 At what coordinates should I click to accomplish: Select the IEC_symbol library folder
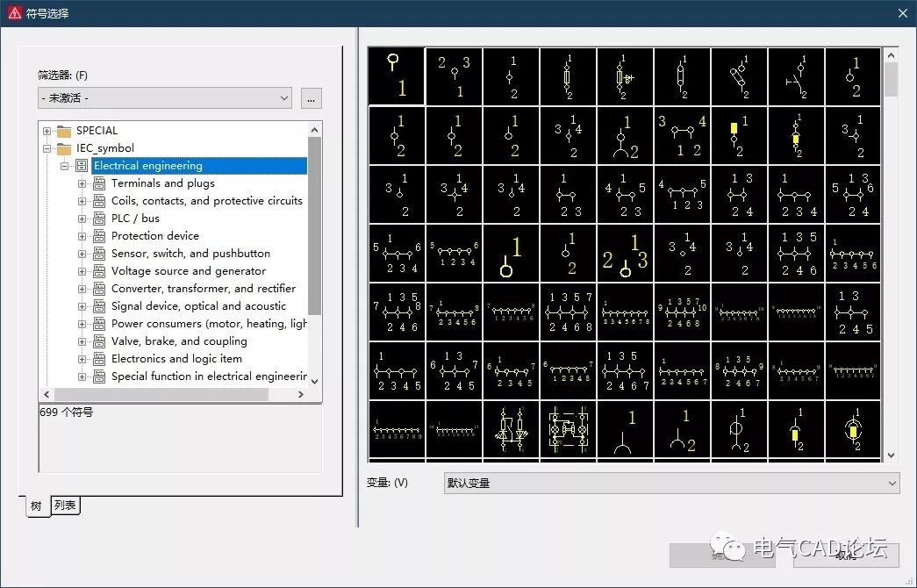(x=104, y=148)
